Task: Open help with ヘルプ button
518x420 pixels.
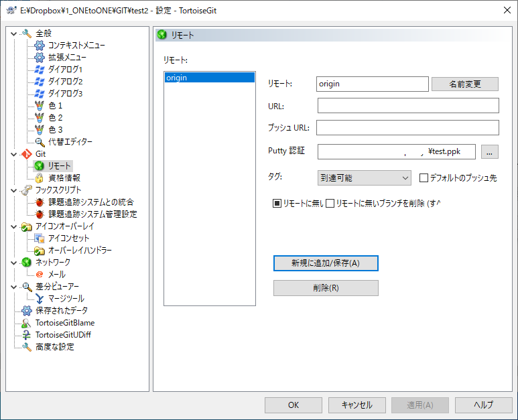Action: [483, 405]
